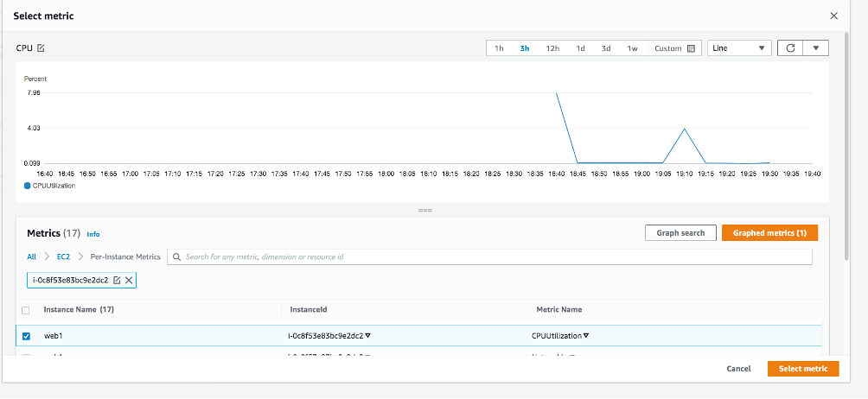Open Graphed metrics (1) tab
The width and height of the screenshot is (868, 399).
[769, 232]
